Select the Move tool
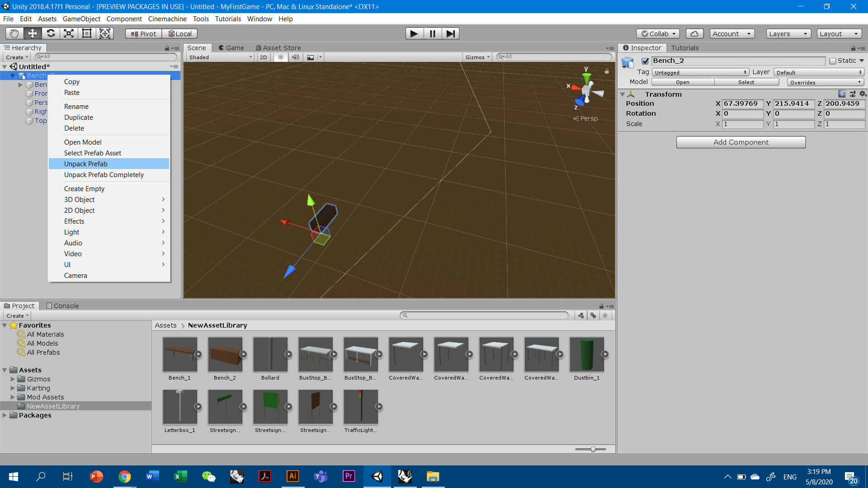The height and width of the screenshot is (488, 868). click(33, 33)
